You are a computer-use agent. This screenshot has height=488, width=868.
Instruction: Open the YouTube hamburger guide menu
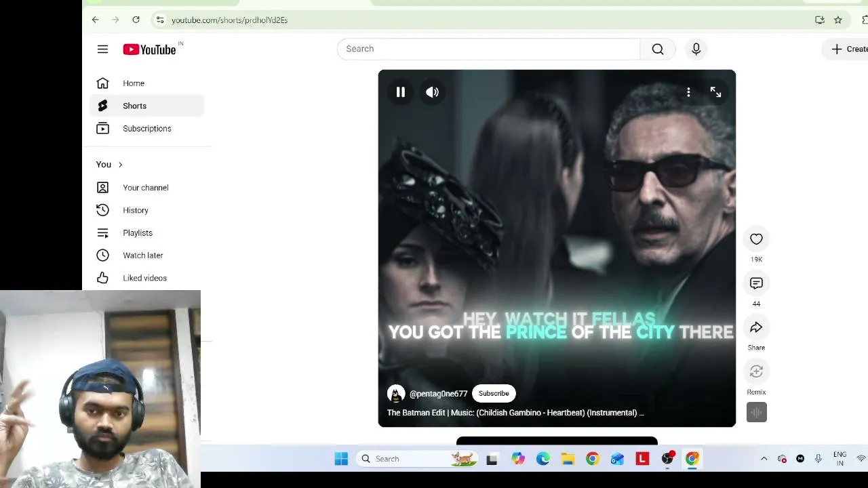(x=102, y=49)
